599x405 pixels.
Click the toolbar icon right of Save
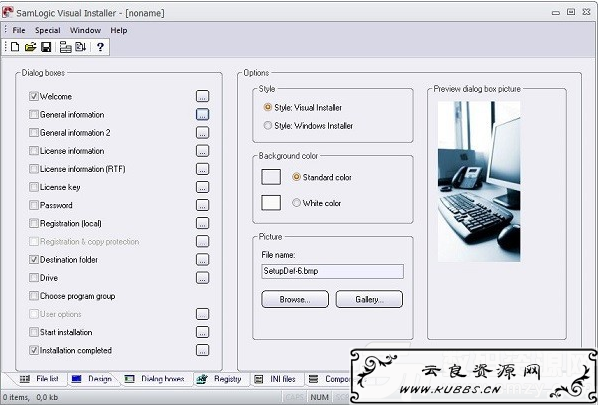65,47
